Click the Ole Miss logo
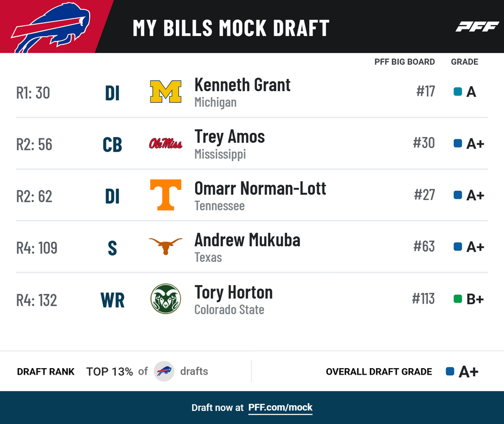504x424 pixels. point(165,143)
